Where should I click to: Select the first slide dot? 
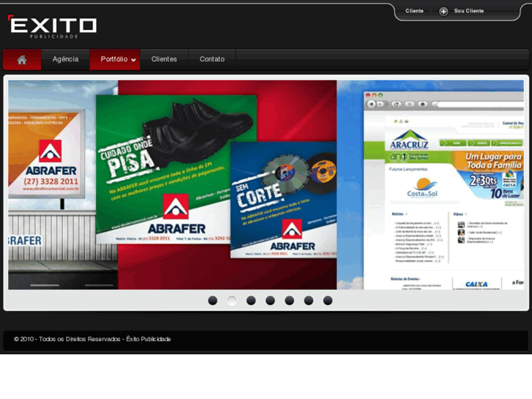coord(213,300)
